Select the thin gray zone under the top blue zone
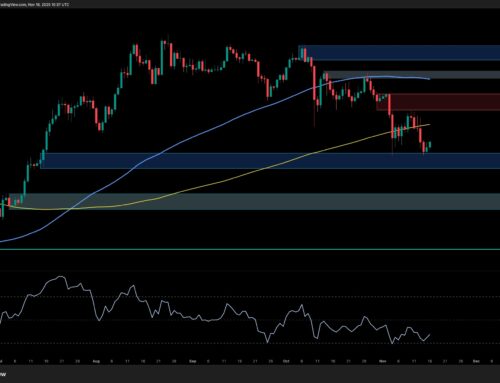500x383 pixels. click(412, 74)
